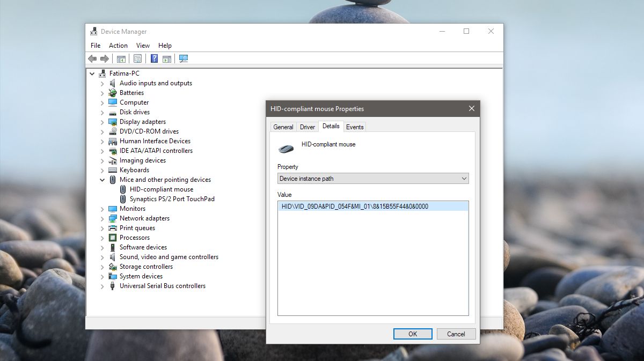
Task: Open the View menu
Action: tap(143, 46)
